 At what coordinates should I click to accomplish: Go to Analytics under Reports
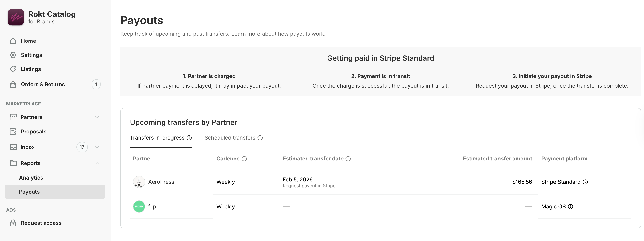31,178
